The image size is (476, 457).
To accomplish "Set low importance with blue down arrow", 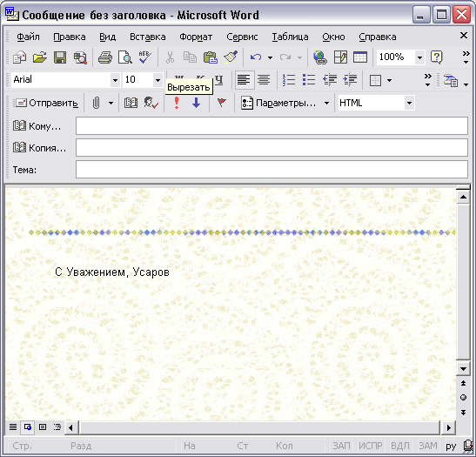I will [197, 103].
